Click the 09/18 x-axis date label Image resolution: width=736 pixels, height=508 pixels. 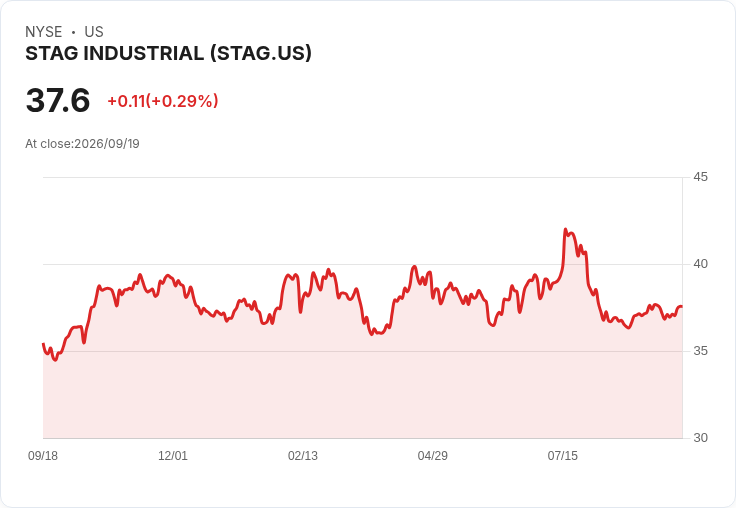point(43,455)
